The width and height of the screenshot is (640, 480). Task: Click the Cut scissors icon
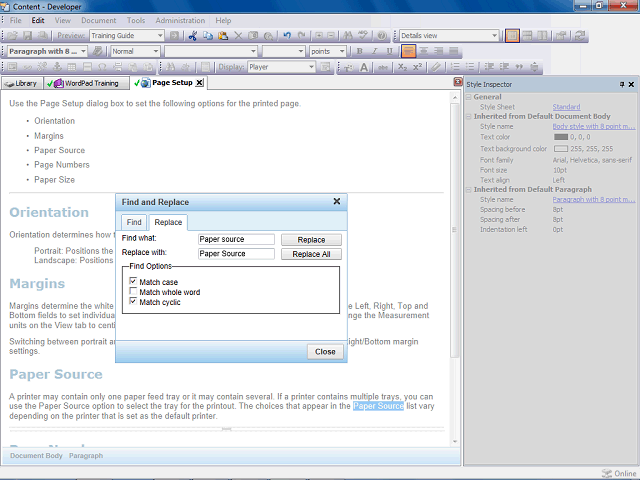point(193,36)
